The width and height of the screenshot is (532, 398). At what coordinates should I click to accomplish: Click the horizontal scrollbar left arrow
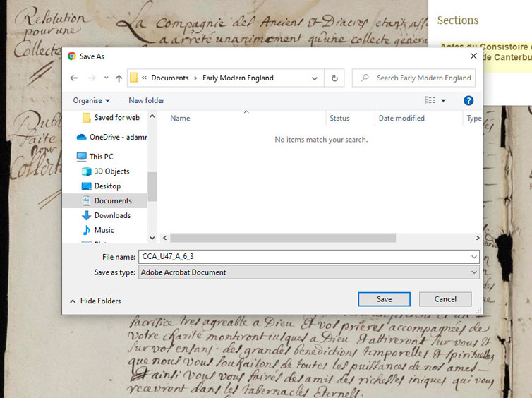click(165, 238)
